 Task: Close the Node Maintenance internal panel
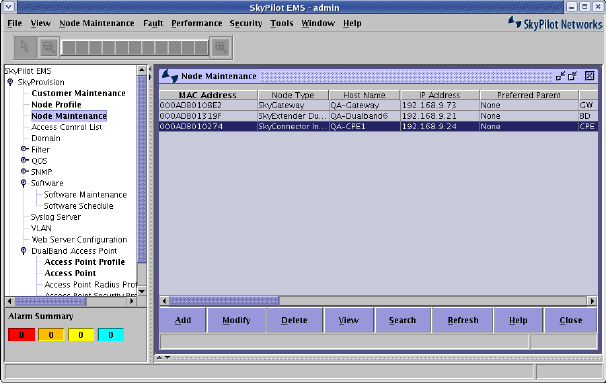pyautogui.click(x=589, y=76)
